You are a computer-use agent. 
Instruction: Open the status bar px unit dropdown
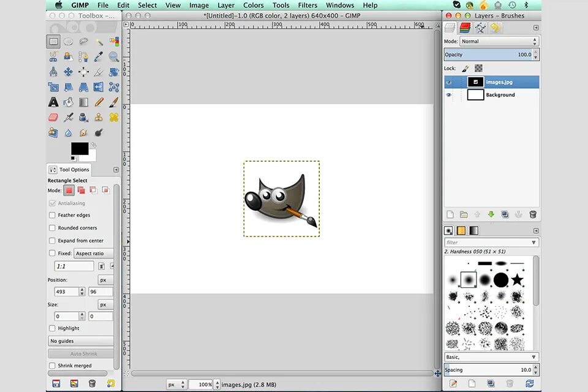(x=176, y=385)
